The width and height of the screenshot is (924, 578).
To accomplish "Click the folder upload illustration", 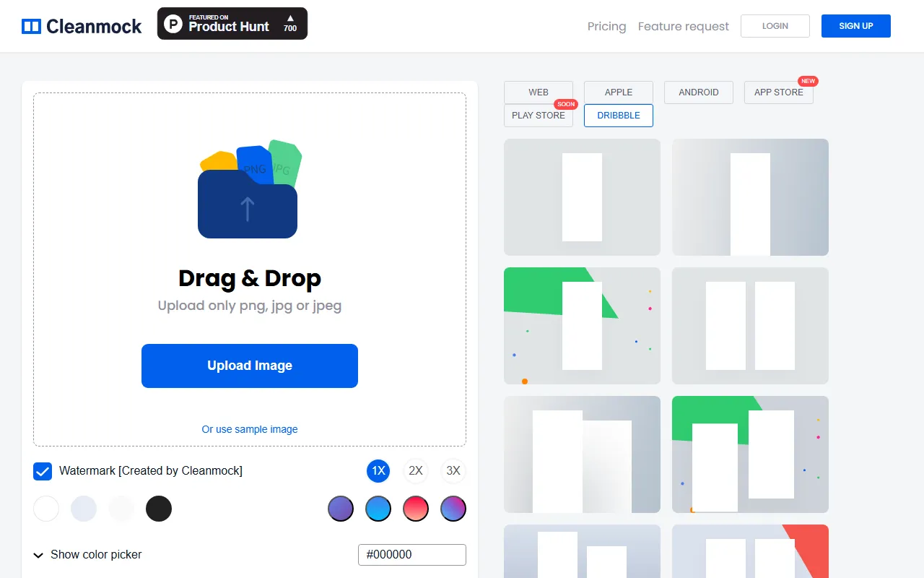I will click(248, 190).
